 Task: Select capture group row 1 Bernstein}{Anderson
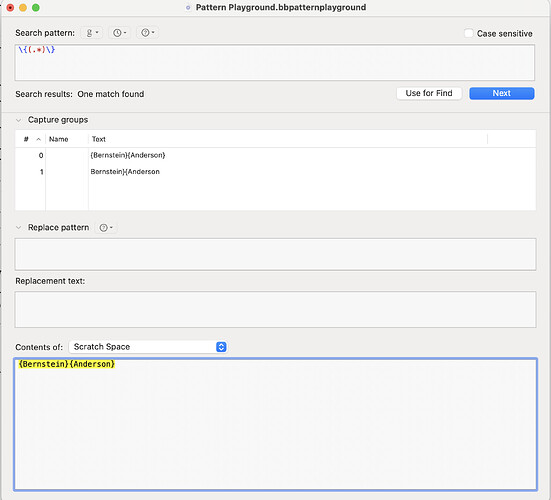(276, 172)
